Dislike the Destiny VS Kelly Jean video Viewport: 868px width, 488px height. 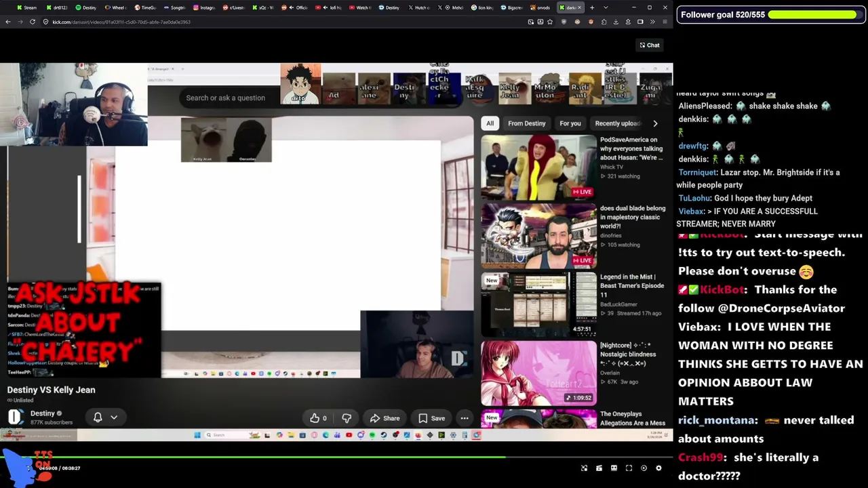(x=347, y=418)
